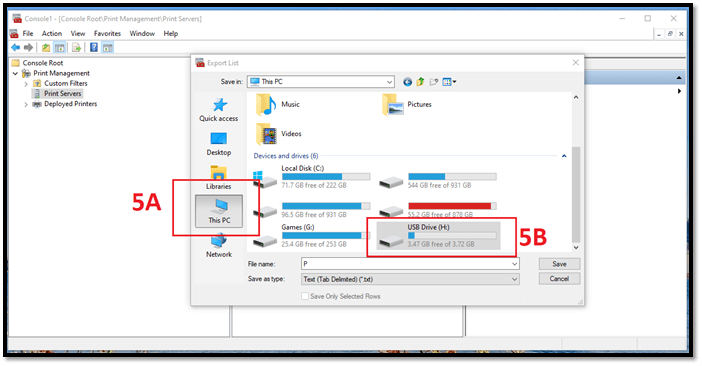Open the View Menu icon in dialog
The height and width of the screenshot is (366, 702).
449,82
